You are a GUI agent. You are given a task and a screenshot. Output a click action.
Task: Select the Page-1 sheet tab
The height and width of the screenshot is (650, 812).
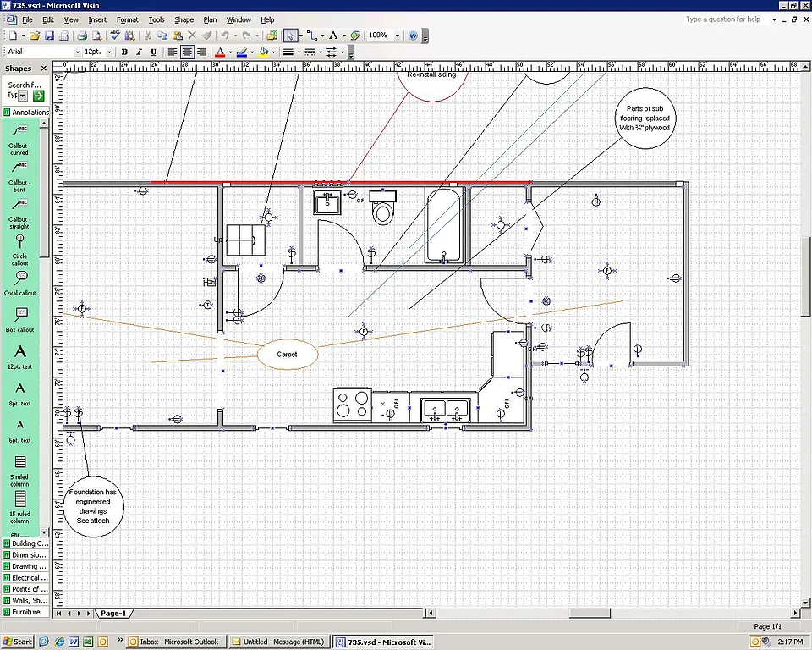113,613
